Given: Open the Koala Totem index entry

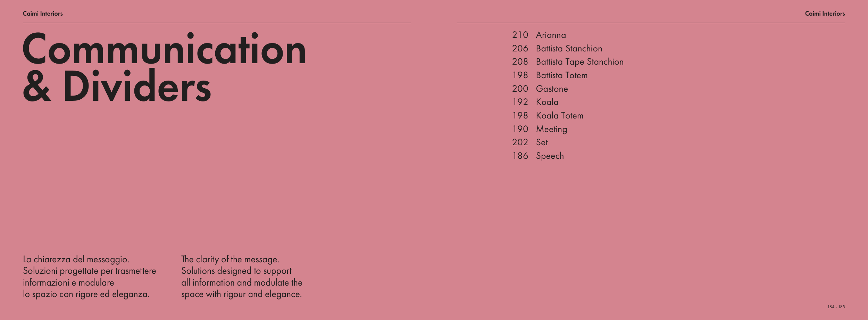Looking at the screenshot, I should (559, 116).
